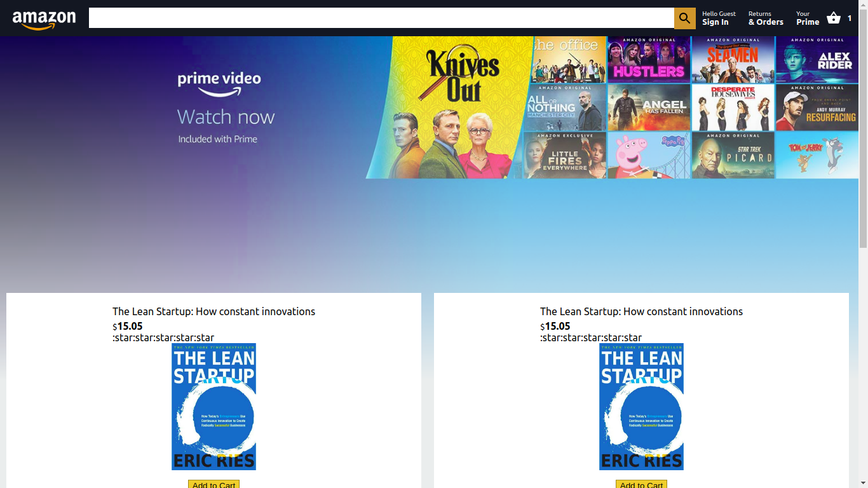Image resolution: width=868 pixels, height=488 pixels.
Task: Go to Returns & Orders
Action: pyautogui.click(x=765, y=18)
